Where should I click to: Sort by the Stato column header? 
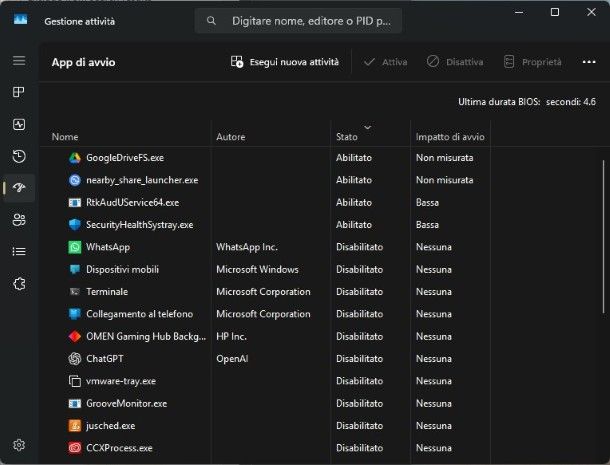point(347,137)
